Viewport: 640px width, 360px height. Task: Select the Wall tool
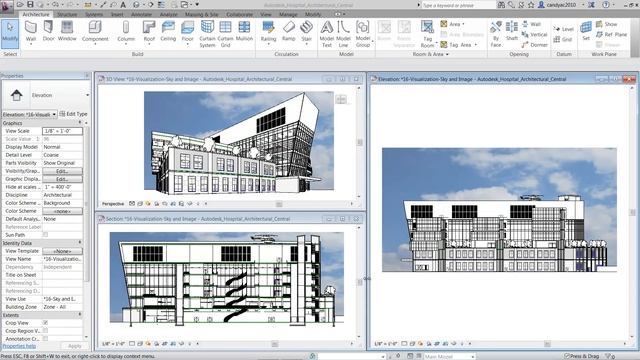[x=31, y=32]
